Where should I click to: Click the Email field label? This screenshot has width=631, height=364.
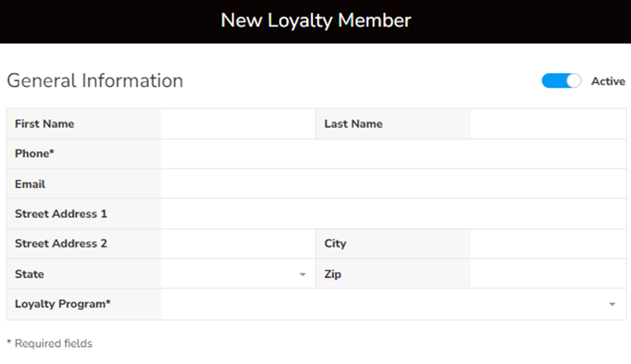click(30, 184)
